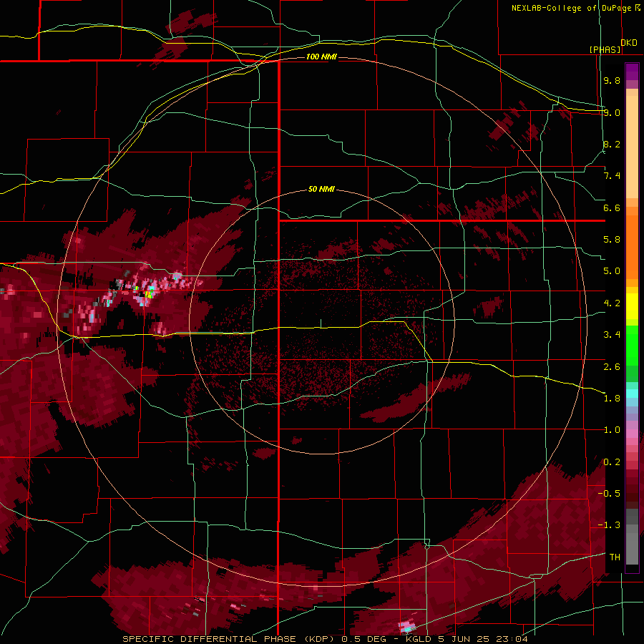Image resolution: width=644 pixels, height=644 pixels.
Task: Click the DKD label above the color bar
Action: click(x=629, y=43)
